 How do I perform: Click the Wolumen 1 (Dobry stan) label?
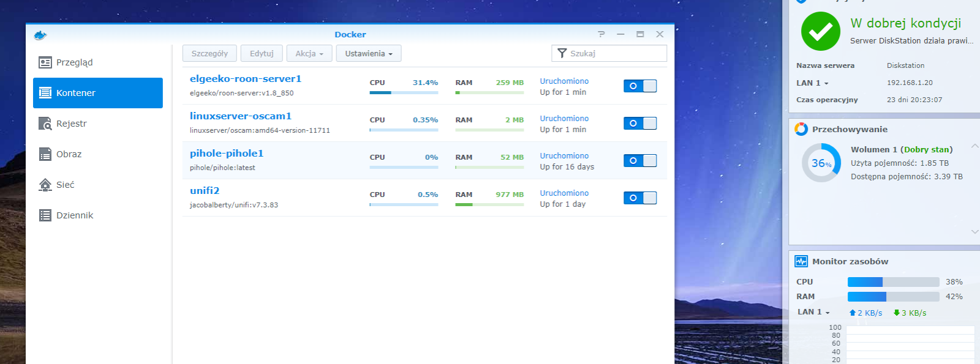click(x=902, y=149)
